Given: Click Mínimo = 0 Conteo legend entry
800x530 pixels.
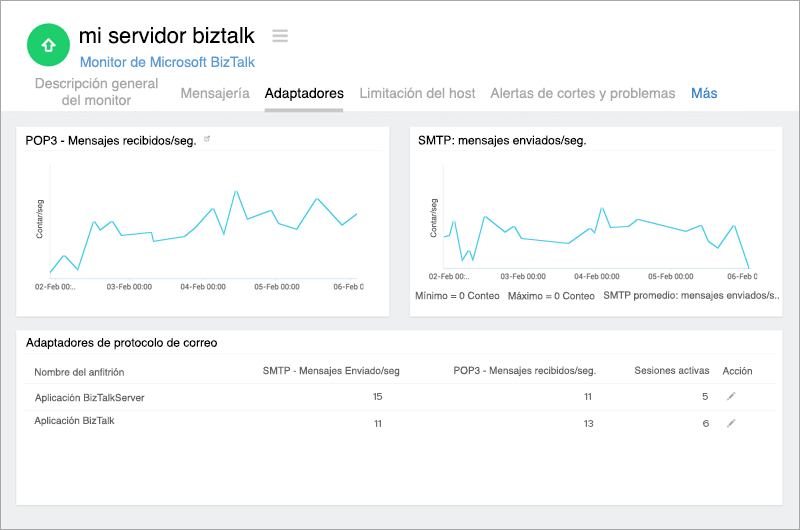Looking at the screenshot, I should [x=457, y=296].
